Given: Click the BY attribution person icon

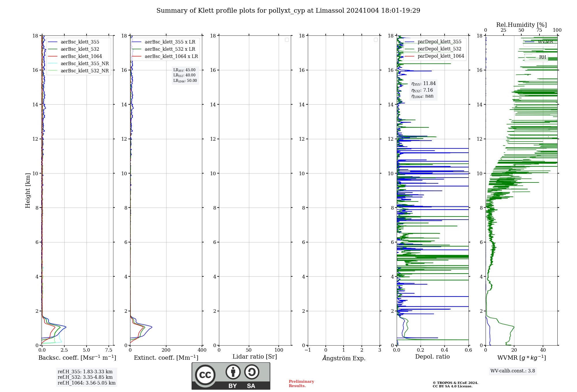Looking at the screenshot, I should coord(233,372).
